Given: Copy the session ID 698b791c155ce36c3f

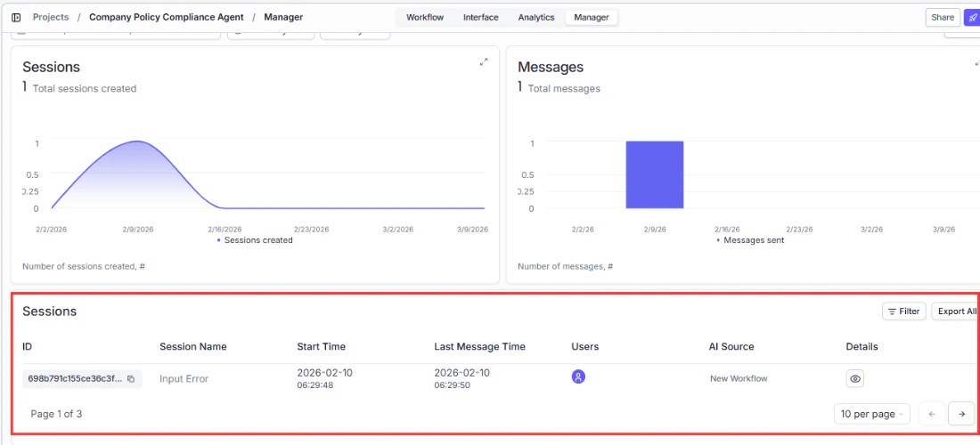Looking at the screenshot, I should pyautogui.click(x=131, y=379).
